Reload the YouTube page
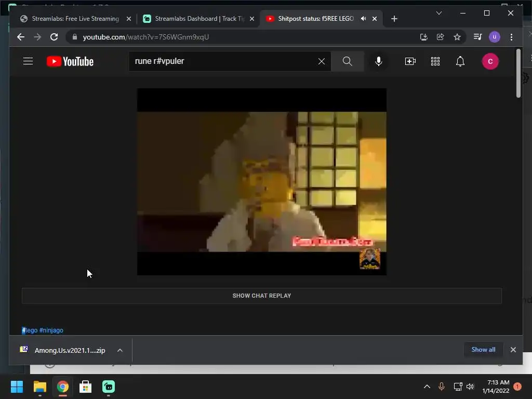 click(54, 37)
